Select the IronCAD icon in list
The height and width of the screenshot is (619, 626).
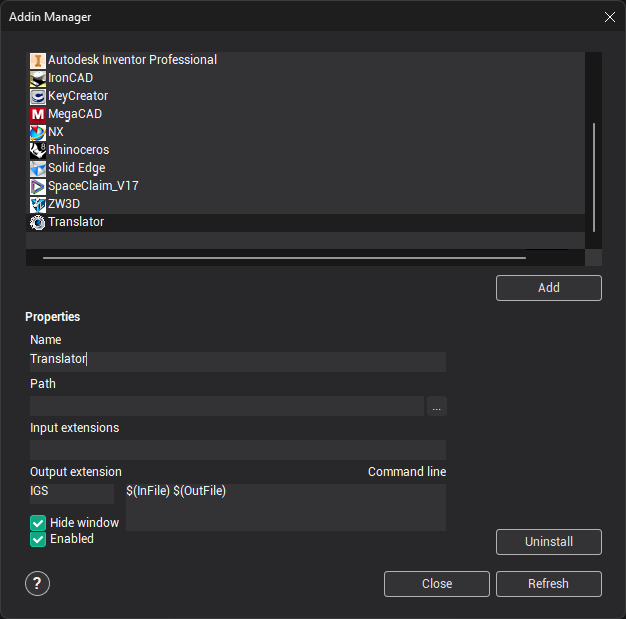38,78
